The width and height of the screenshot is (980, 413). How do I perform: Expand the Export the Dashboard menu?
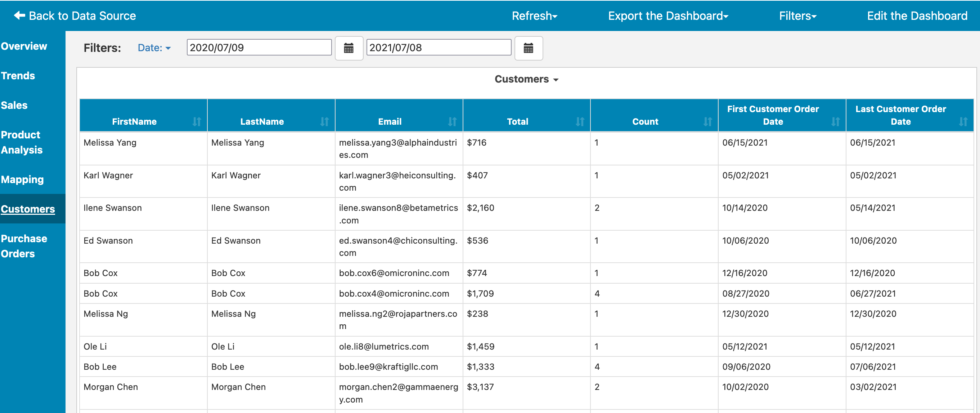point(668,15)
